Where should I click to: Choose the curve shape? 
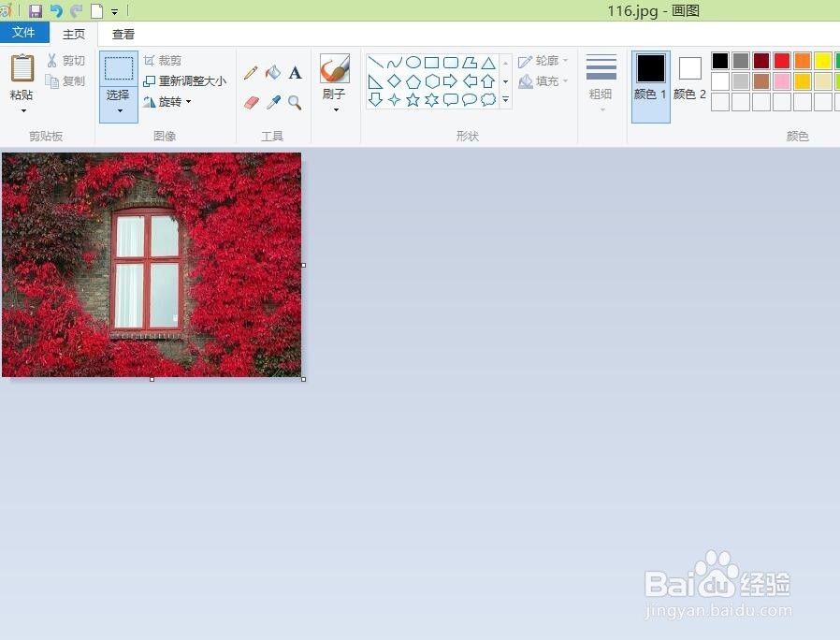395,63
